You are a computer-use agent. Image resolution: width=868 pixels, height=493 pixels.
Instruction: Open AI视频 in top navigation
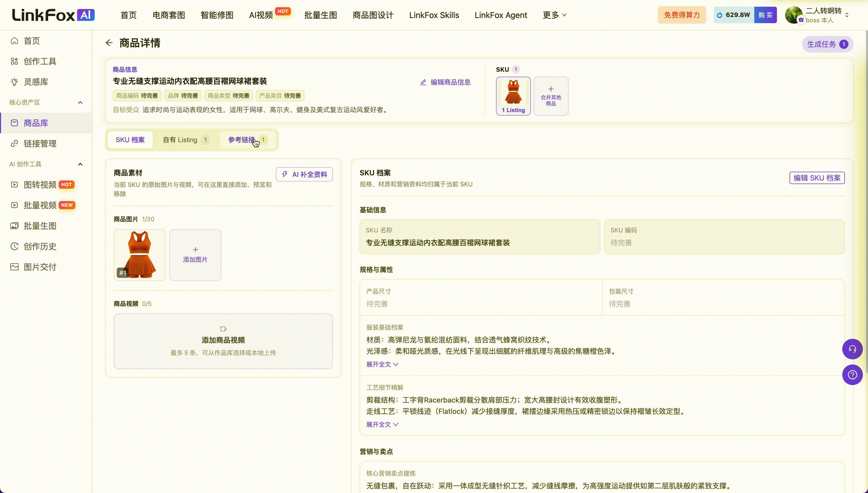(x=261, y=15)
